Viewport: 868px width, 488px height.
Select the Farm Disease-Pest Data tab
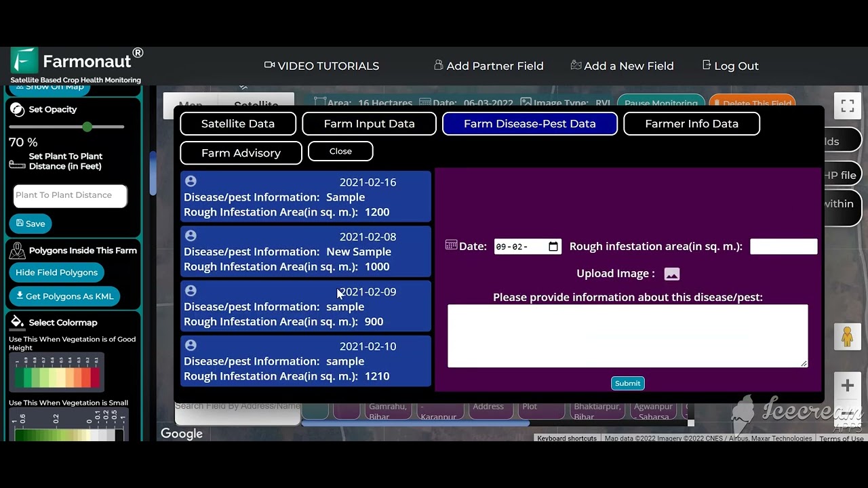[530, 123]
